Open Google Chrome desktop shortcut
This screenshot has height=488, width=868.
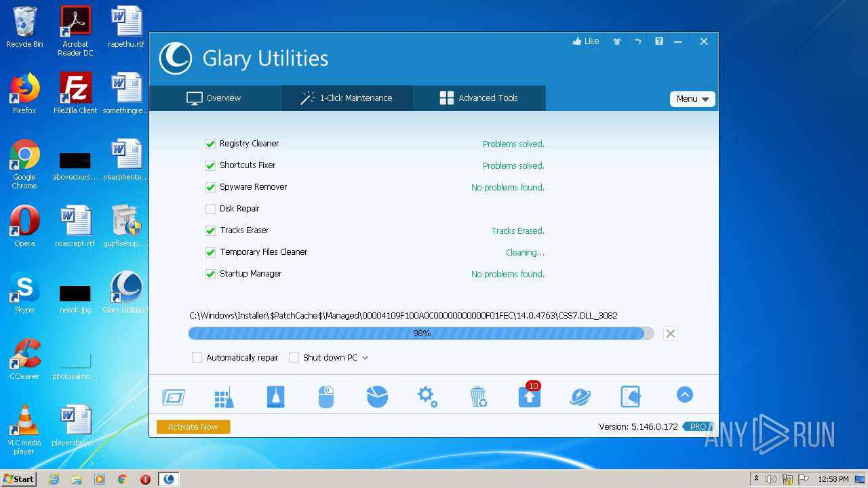pyautogui.click(x=24, y=164)
